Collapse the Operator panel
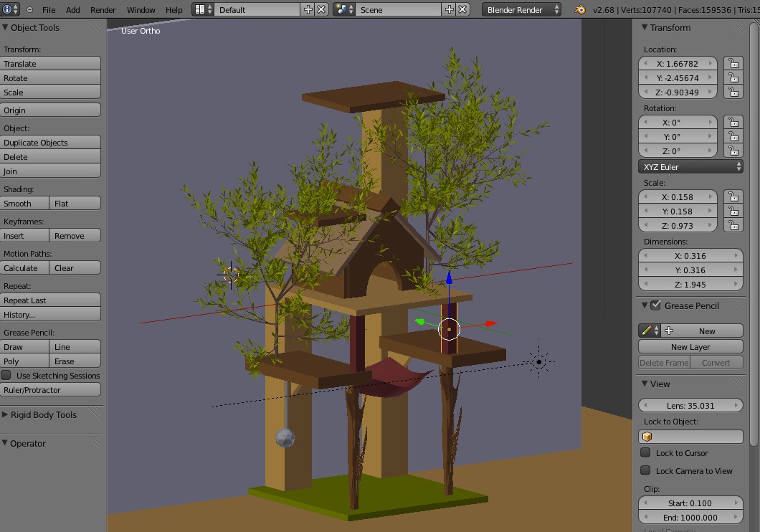This screenshot has height=532, width=760. pos(5,443)
